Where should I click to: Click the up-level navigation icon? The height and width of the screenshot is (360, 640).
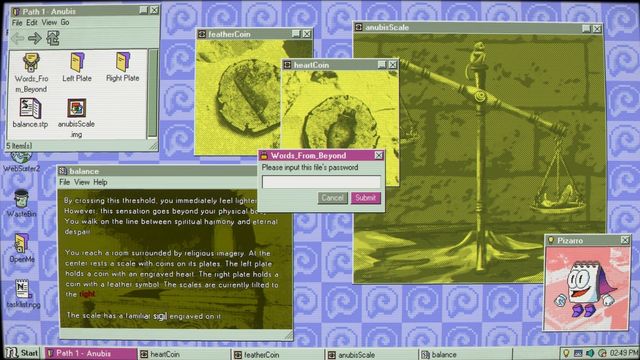53,38
